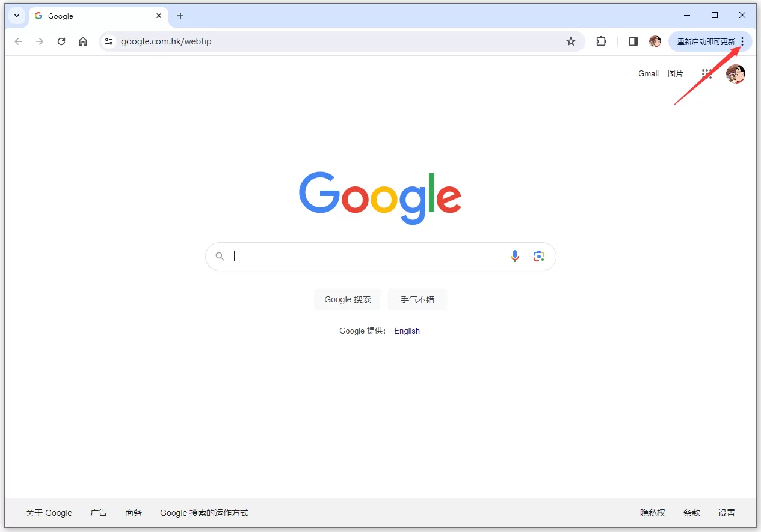Screen dimensions: 761x532
Task: Open a new tab with plus button
Action: pyautogui.click(x=180, y=16)
